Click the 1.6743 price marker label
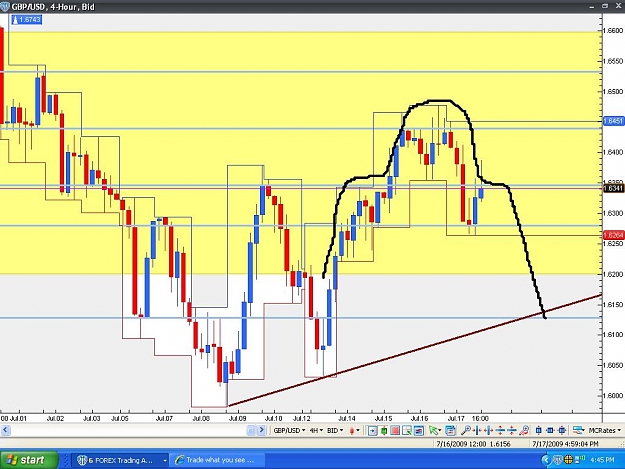625x469 pixels. click(27, 20)
